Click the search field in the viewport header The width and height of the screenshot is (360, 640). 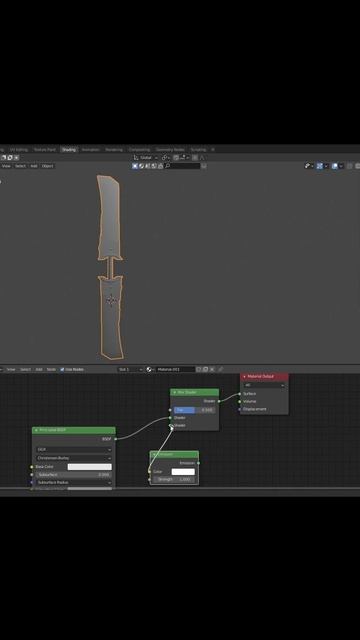coord(183,166)
